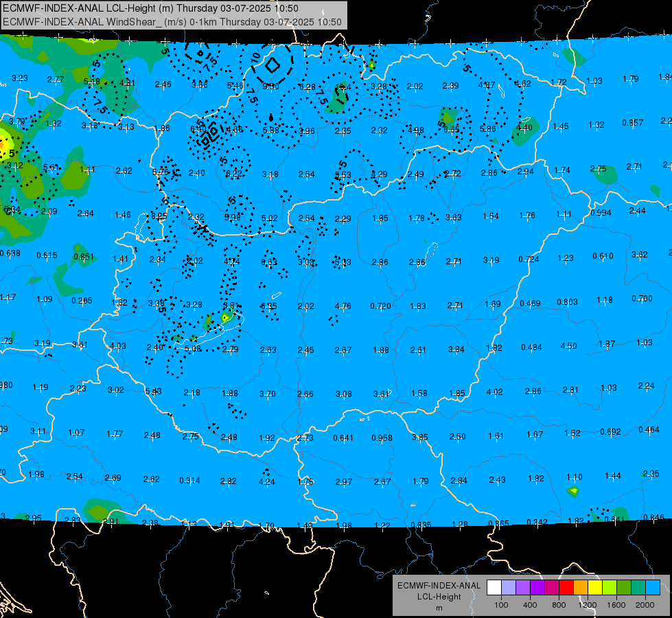The image size is (672, 618).
Task: Click the wind shear value 3.70
Action: point(268,393)
